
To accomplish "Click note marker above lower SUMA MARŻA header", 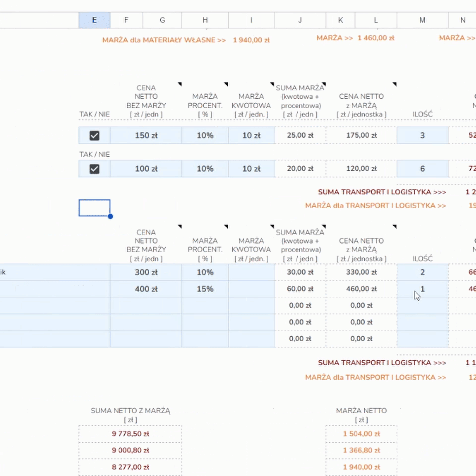I will pyautogui.click(x=324, y=226).
